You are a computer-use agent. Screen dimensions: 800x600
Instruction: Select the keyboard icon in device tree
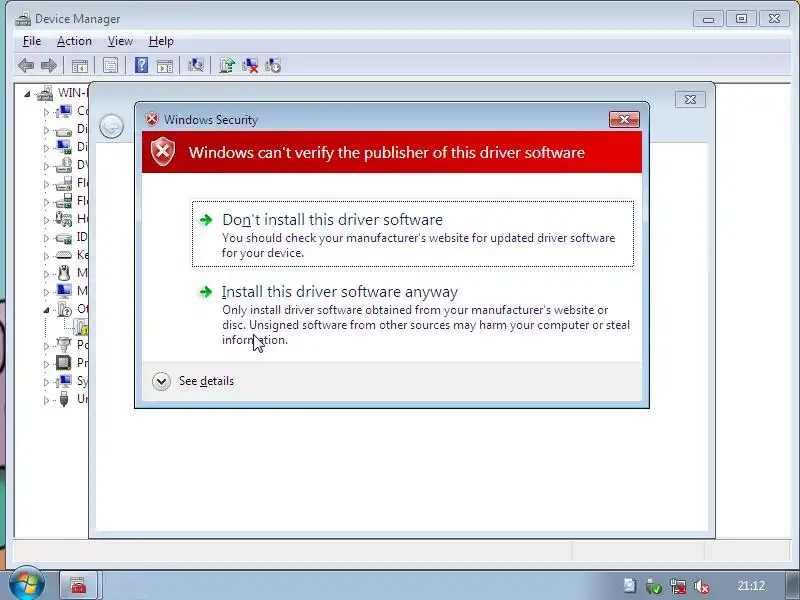pyautogui.click(x=64, y=255)
